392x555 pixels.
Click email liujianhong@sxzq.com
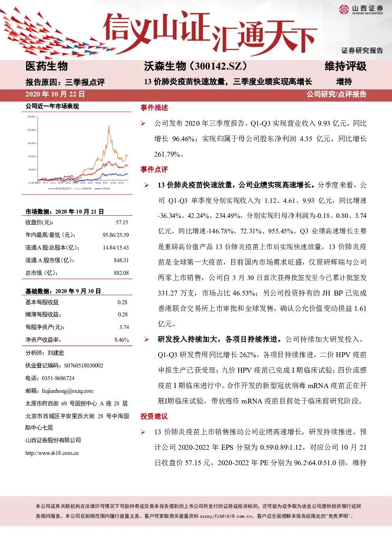tap(68, 391)
